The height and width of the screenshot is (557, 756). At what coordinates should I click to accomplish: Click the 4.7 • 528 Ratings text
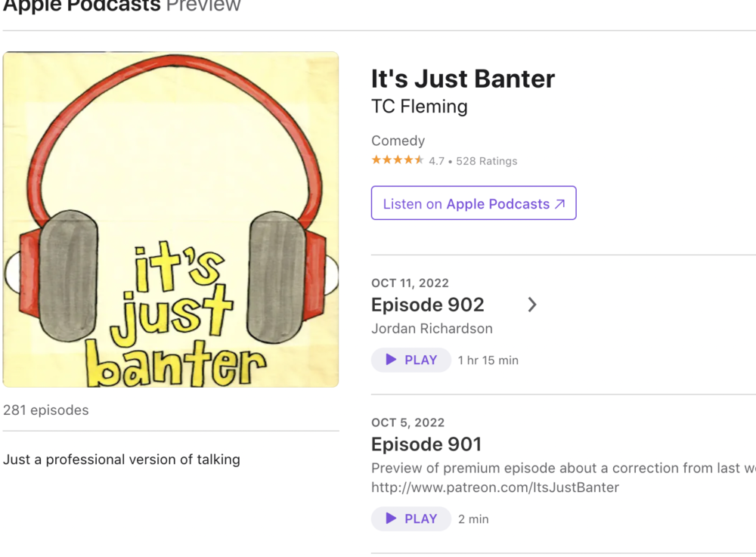coord(473,161)
